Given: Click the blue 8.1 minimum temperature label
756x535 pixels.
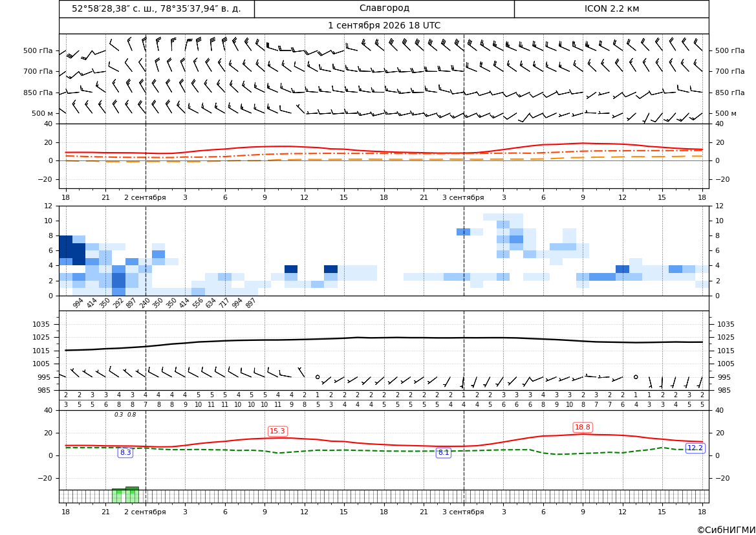Looking at the screenshot, I should tap(443, 452).
